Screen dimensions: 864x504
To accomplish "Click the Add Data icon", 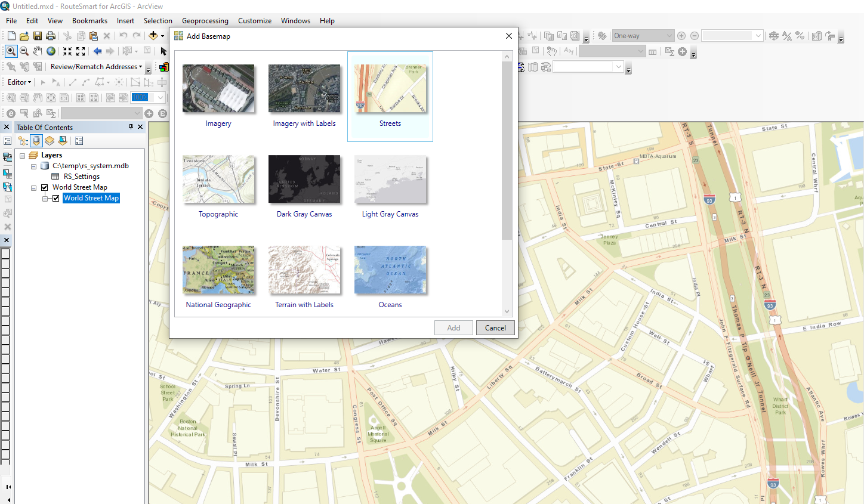I will (154, 35).
